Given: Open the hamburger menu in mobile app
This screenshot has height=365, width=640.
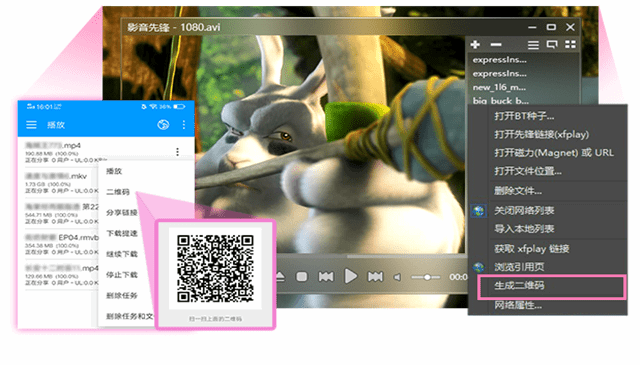Looking at the screenshot, I should [31, 125].
